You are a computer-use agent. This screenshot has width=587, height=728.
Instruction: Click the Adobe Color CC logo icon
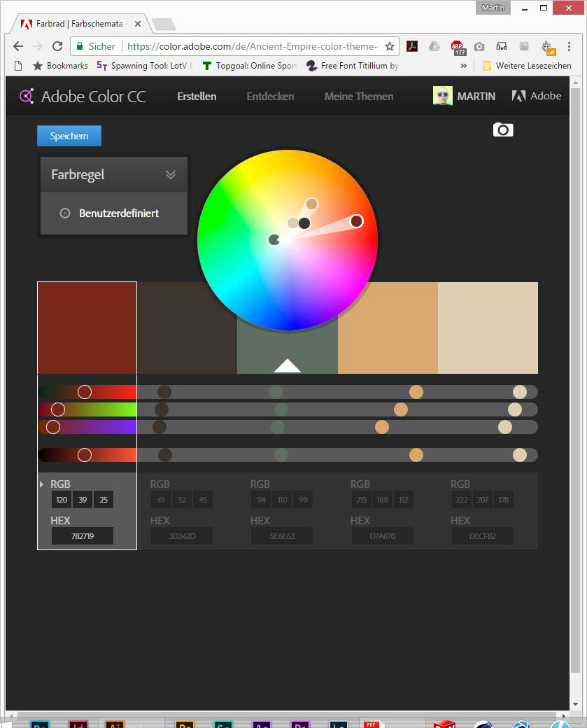27,96
